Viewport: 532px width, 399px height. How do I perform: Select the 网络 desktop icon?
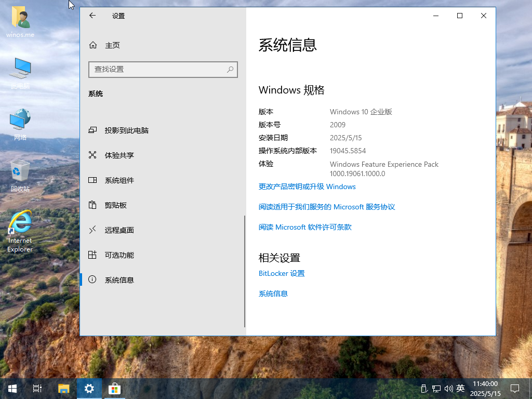20,125
